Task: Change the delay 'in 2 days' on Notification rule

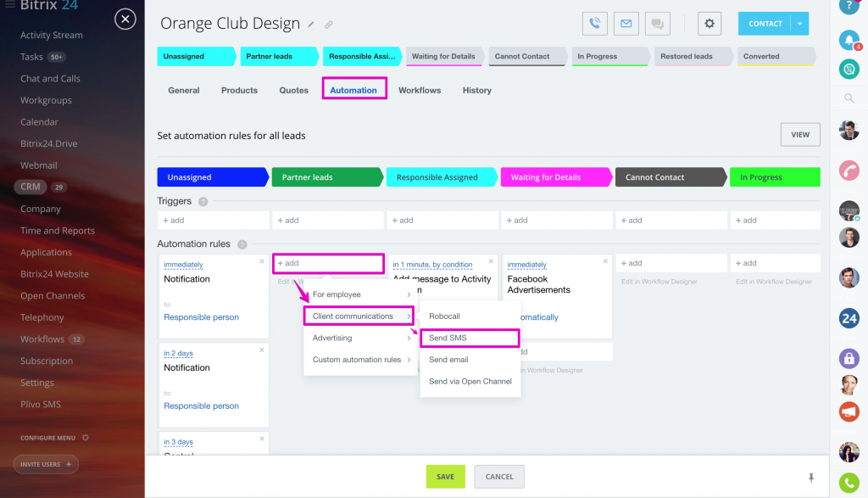Action: 178,354
